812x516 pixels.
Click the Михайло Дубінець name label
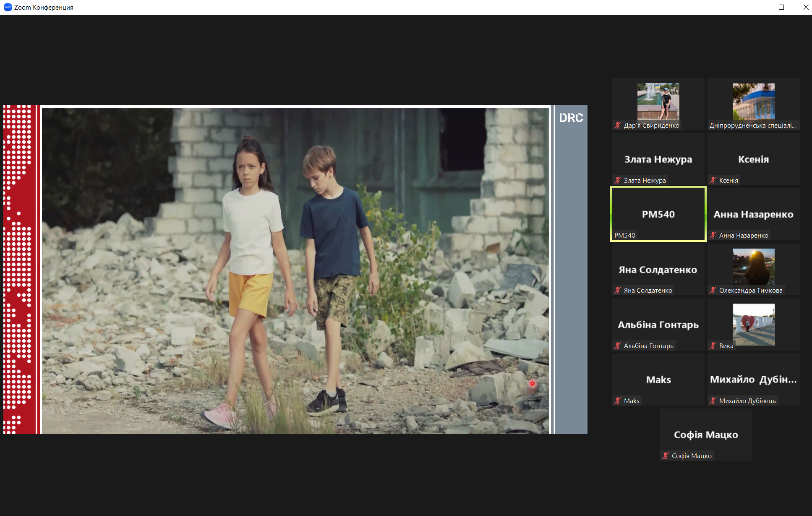pyautogui.click(x=747, y=401)
